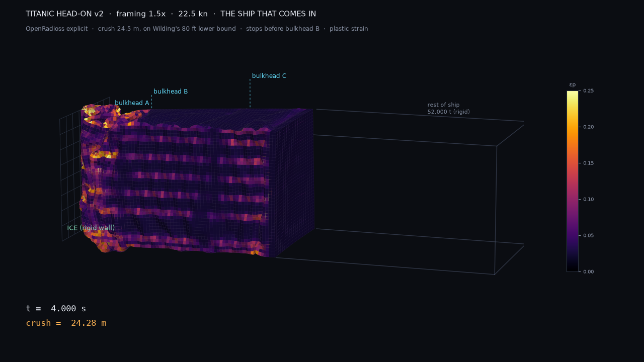
Task: Click the "52,000 t (rigid)" text
Action: [x=449, y=112]
